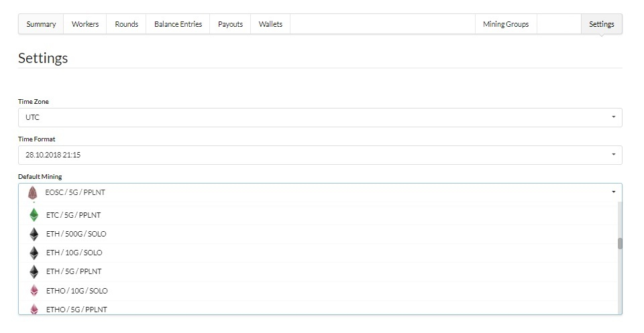This screenshot has width=644, height=333.
Task: Click the Default Mining label
Action: [x=40, y=177]
